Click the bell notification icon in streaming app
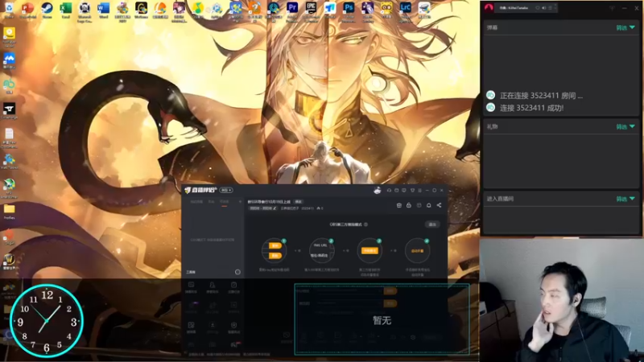Viewport: 644px width, 362px height. [429, 205]
